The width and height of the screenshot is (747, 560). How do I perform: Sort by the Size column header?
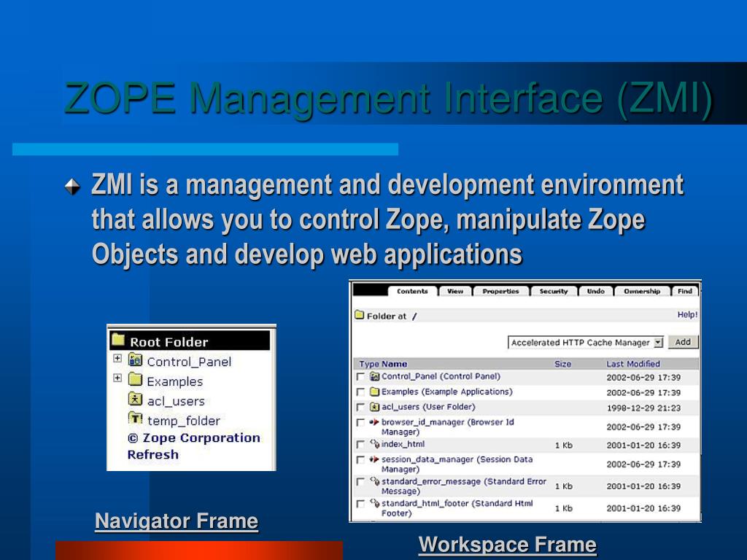[562, 364]
